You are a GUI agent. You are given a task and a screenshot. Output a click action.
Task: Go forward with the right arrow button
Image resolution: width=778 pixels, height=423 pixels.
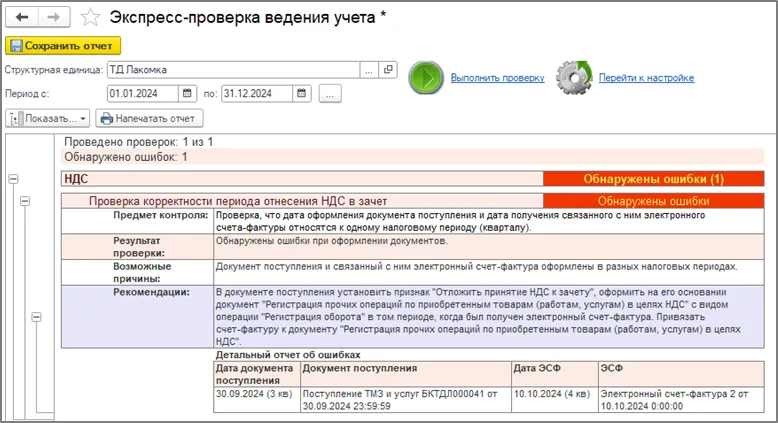pos(54,17)
